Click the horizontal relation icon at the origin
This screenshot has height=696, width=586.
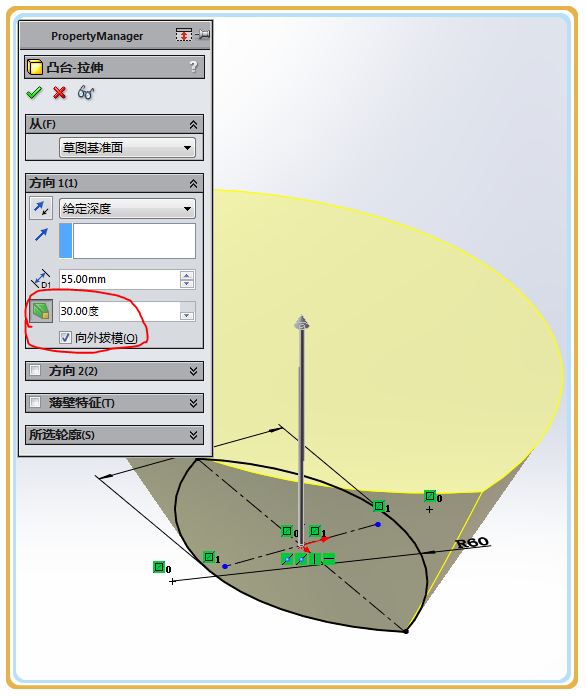(329, 559)
